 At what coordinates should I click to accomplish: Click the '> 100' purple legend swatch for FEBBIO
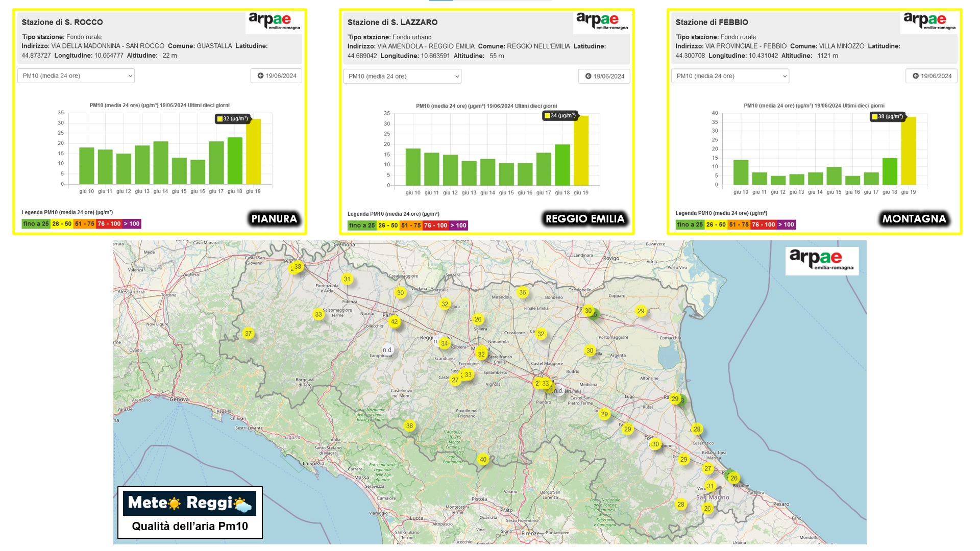coord(786,224)
